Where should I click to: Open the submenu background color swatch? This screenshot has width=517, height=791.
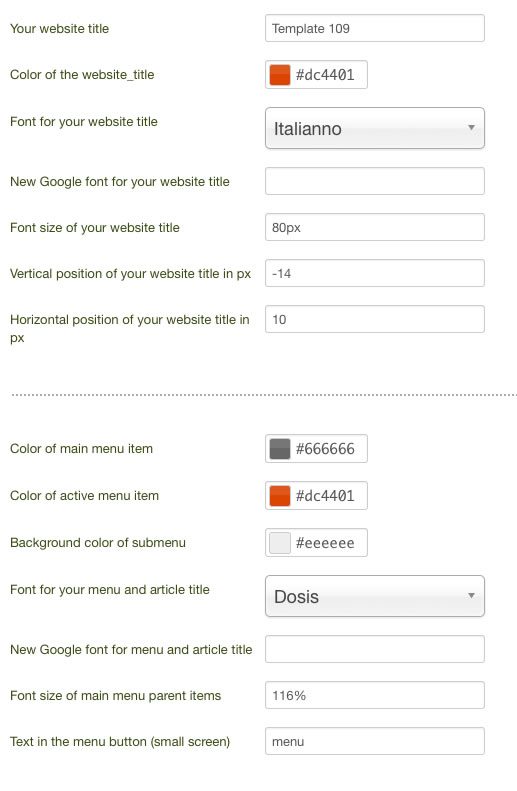(x=280, y=543)
